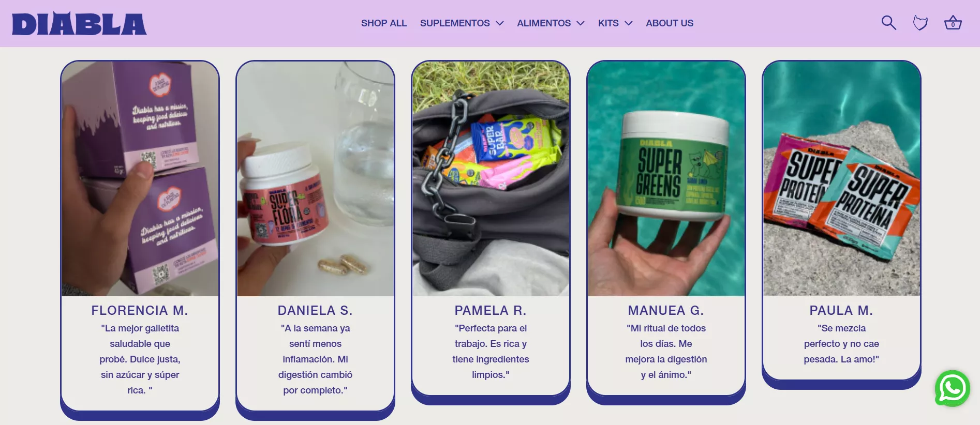The width and height of the screenshot is (980, 425).
Task: Expand the Suplementos dropdown chevron
Action: point(499,23)
